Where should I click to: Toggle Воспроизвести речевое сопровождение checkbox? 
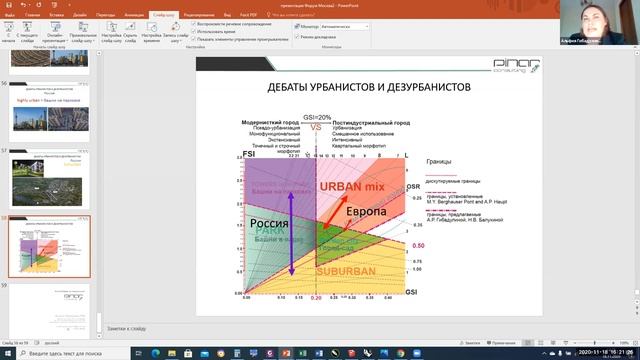click(x=194, y=24)
